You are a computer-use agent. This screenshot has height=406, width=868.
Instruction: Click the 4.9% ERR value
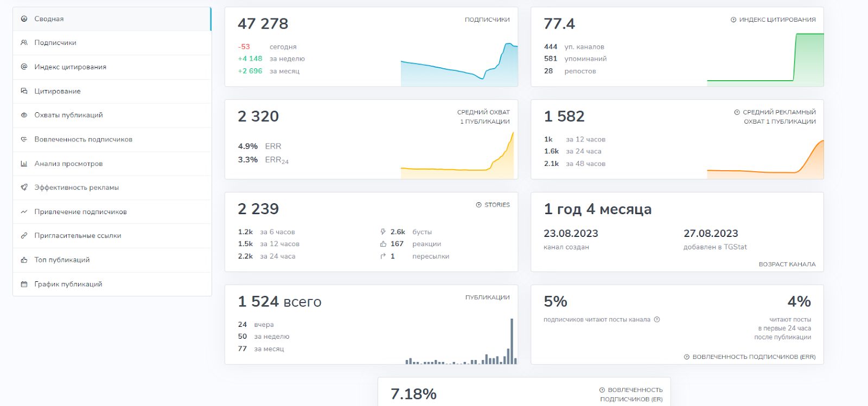point(248,146)
